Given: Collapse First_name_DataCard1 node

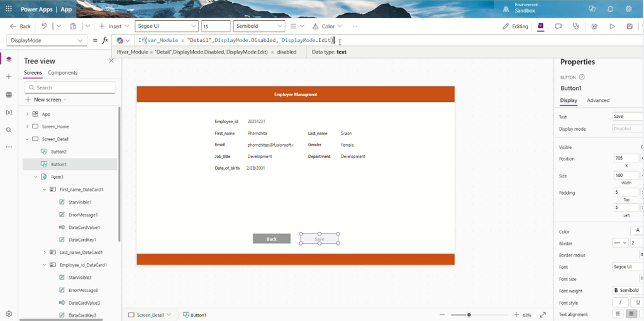Looking at the screenshot, I should pos(45,190).
